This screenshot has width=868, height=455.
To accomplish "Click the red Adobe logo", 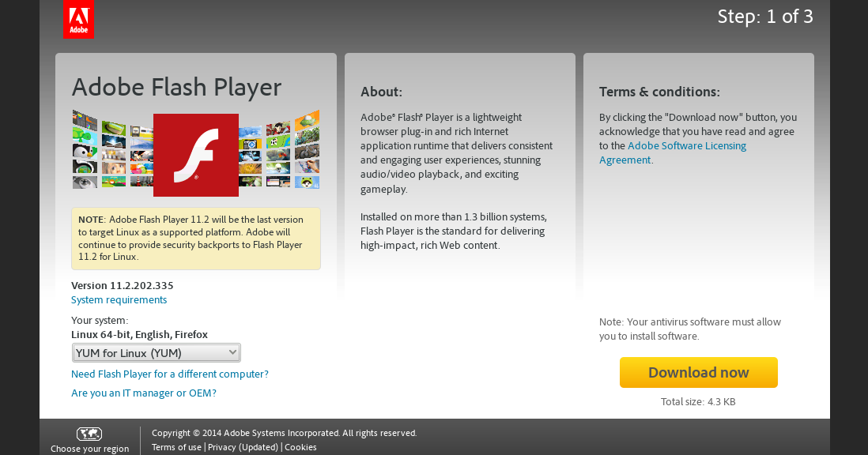I will 78,19.
